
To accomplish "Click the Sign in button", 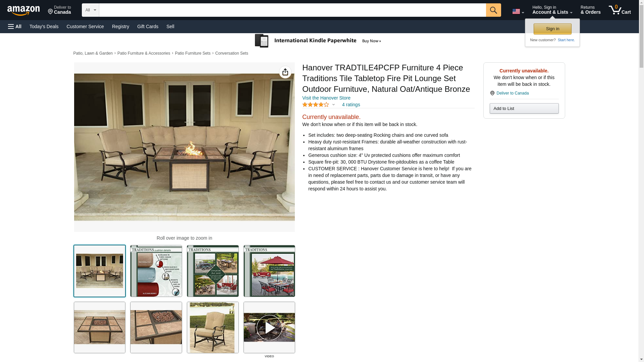I will coord(552,29).
